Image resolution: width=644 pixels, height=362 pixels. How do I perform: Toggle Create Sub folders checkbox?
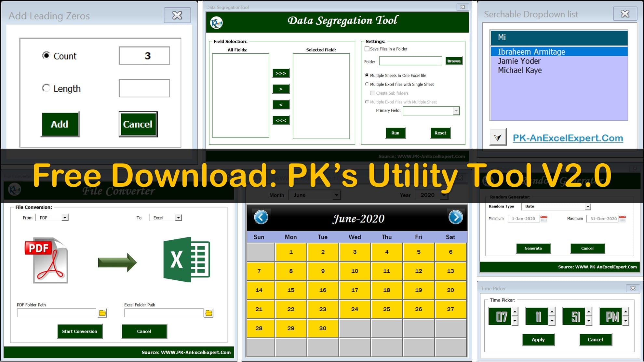click(373, 93)
